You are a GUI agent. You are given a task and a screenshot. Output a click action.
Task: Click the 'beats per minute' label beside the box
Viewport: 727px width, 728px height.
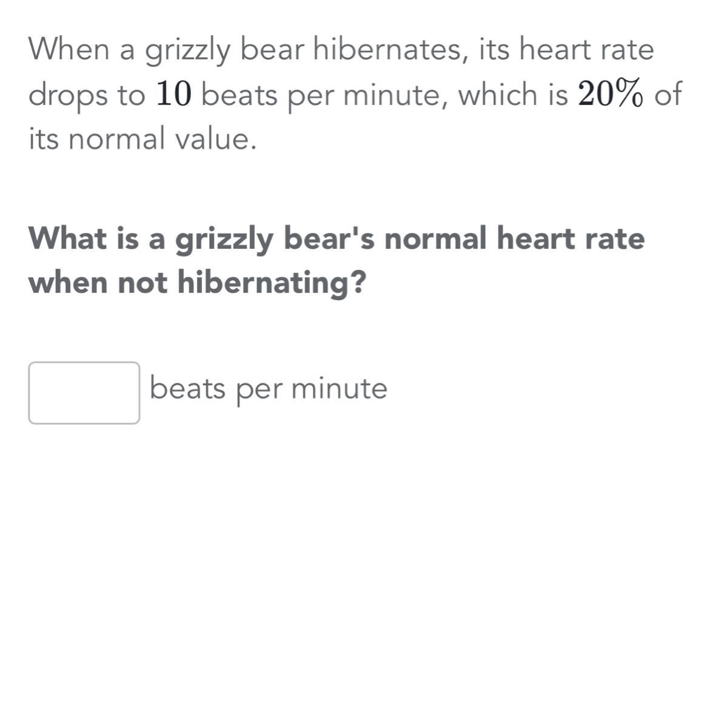tap(268, 388)
